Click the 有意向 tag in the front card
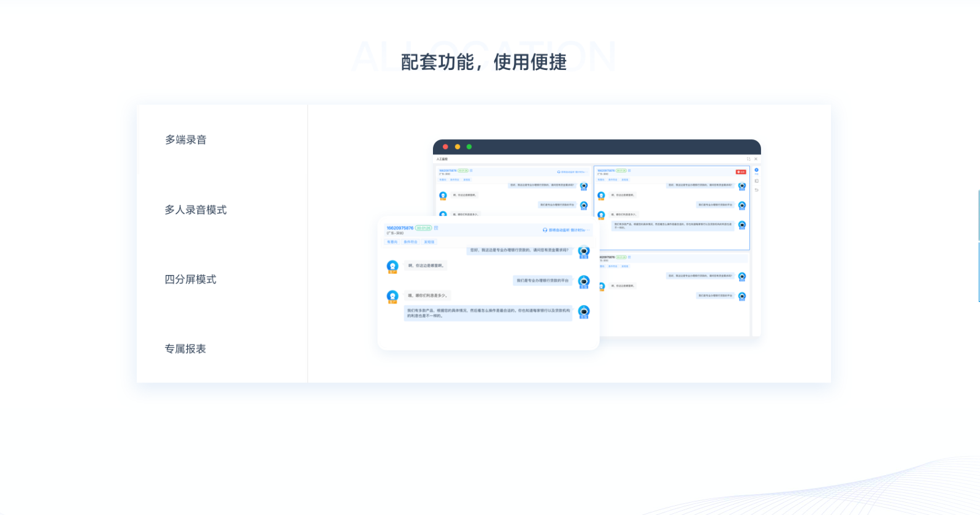The image size is (980, 515). [x=392, y=242]
